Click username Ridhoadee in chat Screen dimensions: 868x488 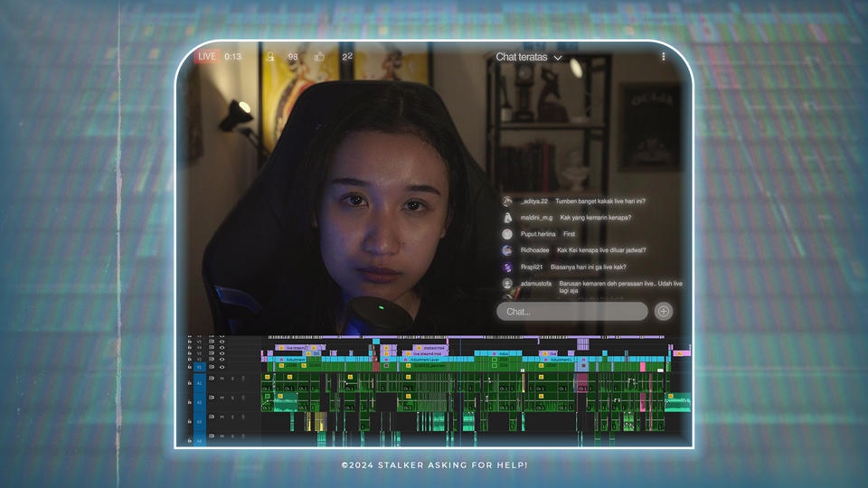[x=534, y=250]
